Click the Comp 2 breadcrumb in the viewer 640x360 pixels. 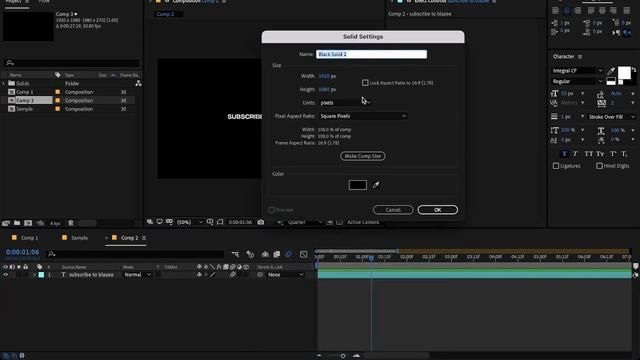(165, 14)
